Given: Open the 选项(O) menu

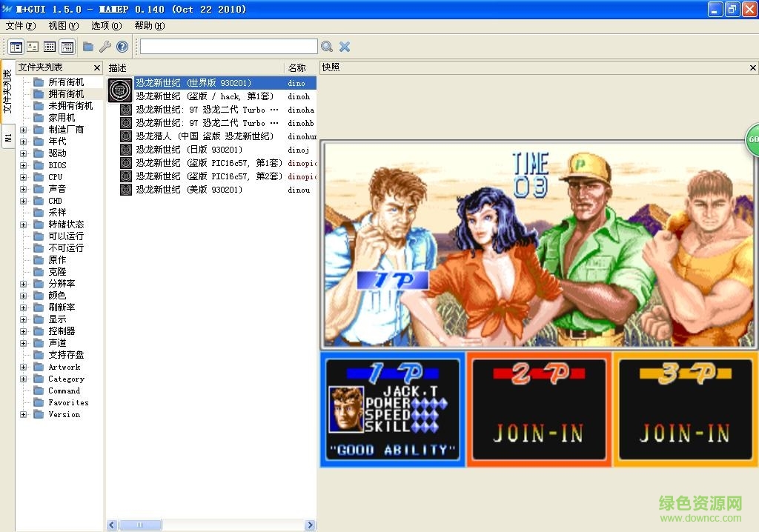Looking at the screenshot, I should (106, 26).
